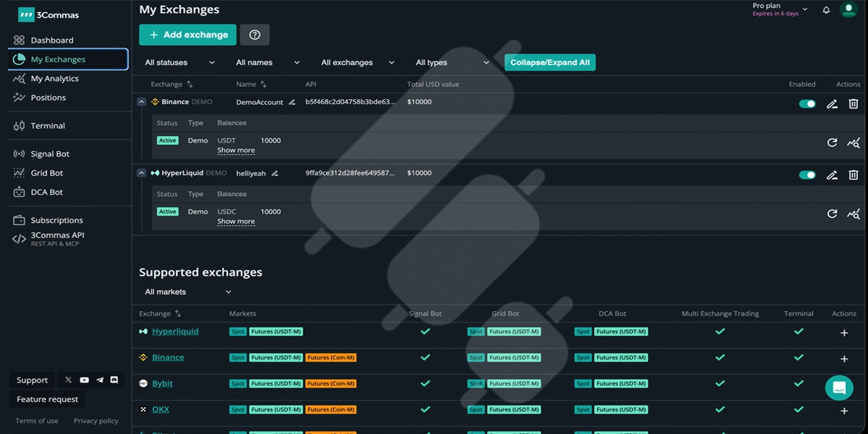This screenshot has width=868, height=434.
Task: Open the live chat bubble
Action: [839, 388]
